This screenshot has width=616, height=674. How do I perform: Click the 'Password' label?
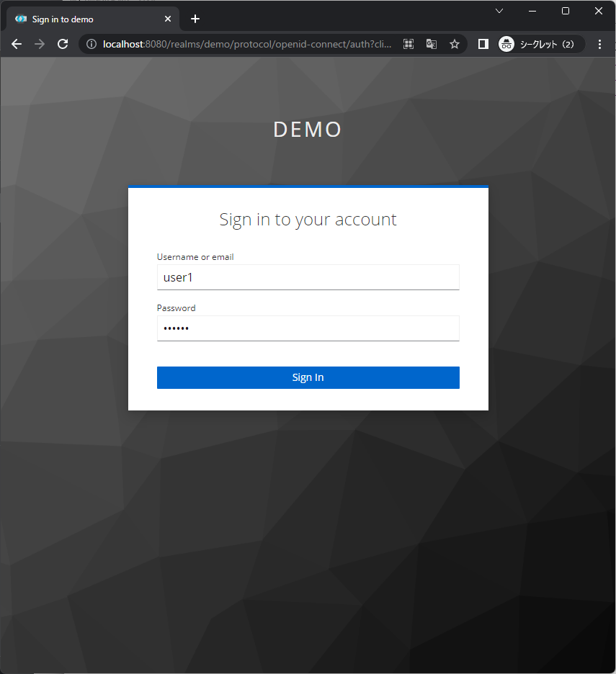click(x=176, y=307)
